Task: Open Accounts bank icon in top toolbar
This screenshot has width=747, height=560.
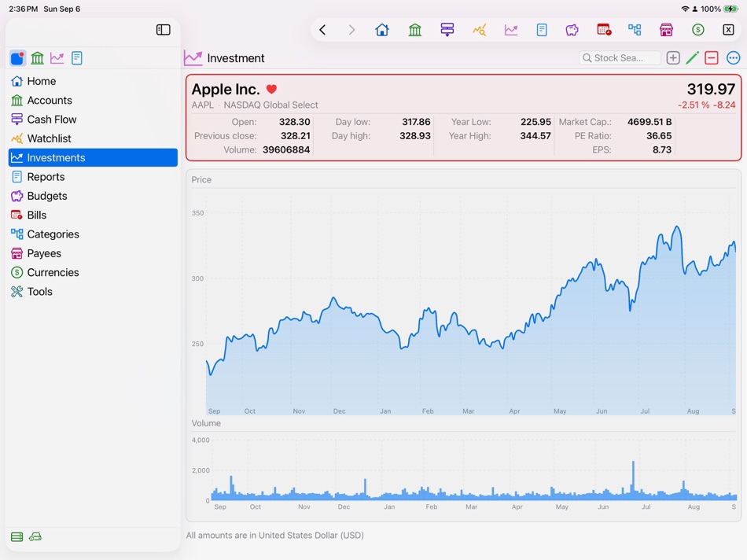Action: [x=415, y=30]
